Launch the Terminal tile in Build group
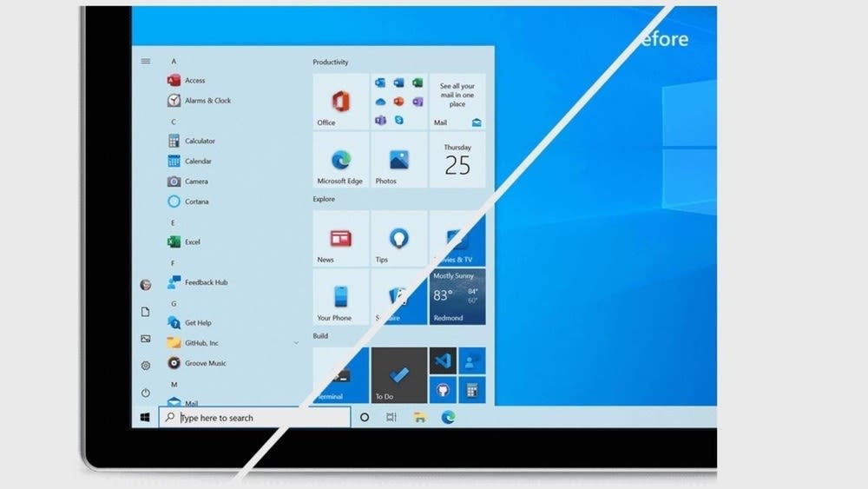This screenshot has height=489, width=868. (341, 375)
